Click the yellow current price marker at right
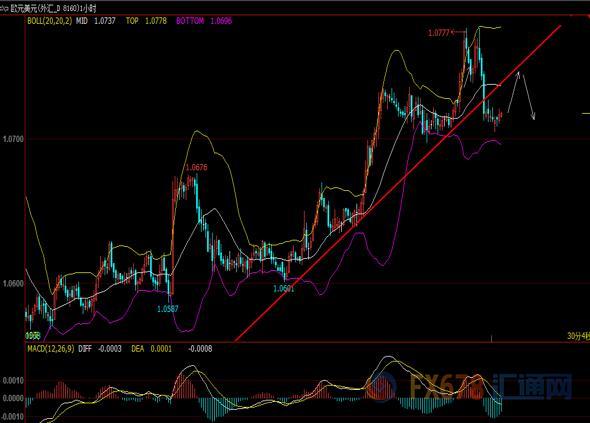 click(x=585, y=113)
